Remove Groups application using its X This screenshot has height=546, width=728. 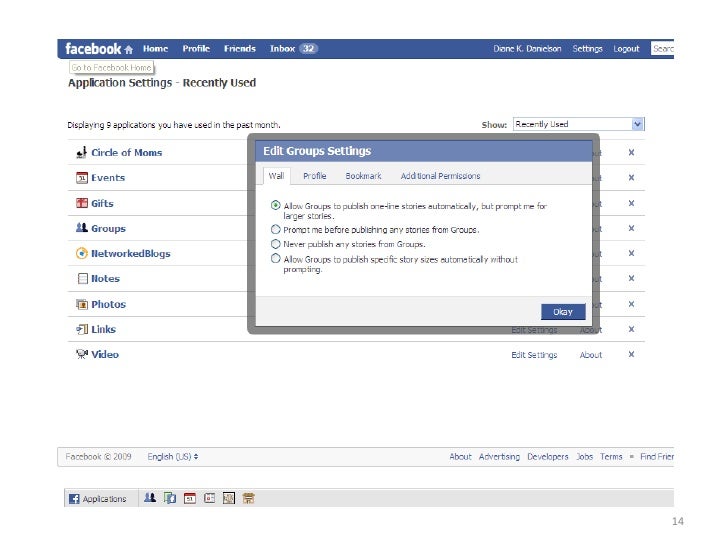click(x=631, y=228)
